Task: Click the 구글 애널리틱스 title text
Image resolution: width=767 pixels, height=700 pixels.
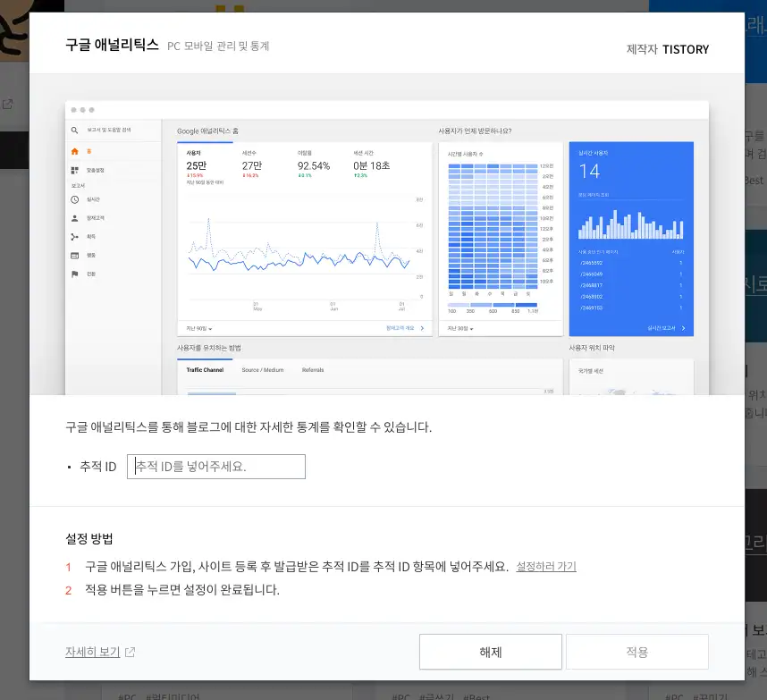Action: tap(112, 45)
